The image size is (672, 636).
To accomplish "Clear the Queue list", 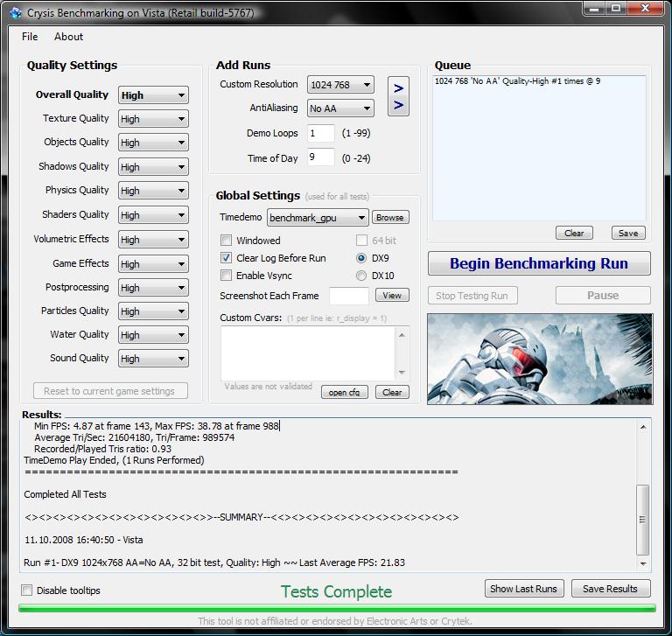I will coord(574,234).
